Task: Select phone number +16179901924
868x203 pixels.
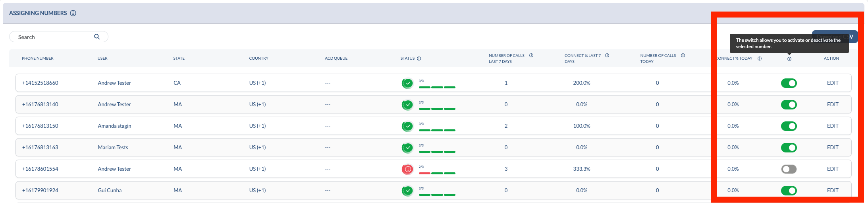Action: pos(40,190)
